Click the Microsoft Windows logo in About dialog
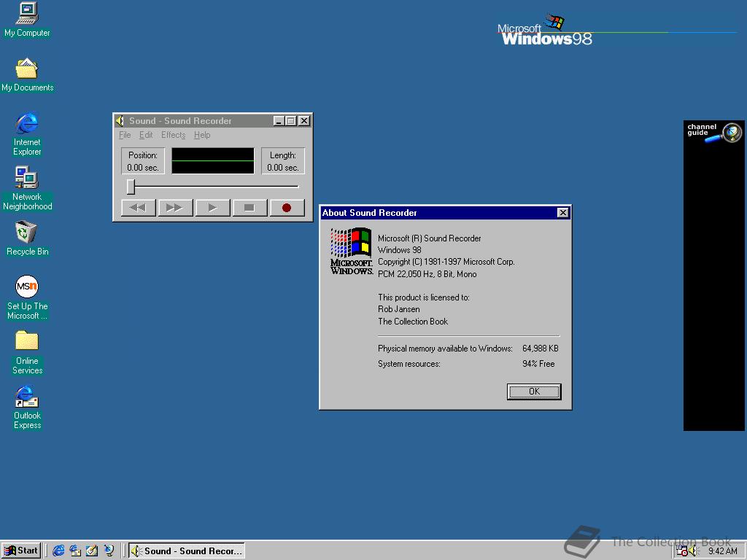Viewport: 747px width, 560px height. tap(351, 251)
